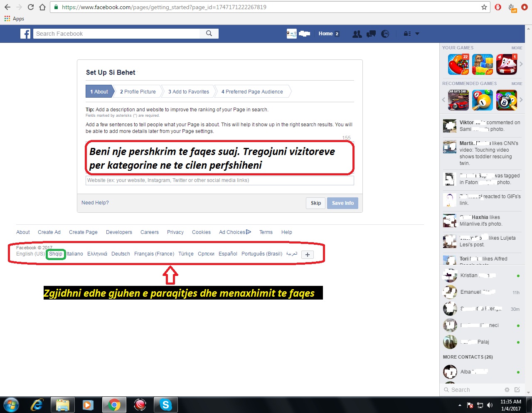This screenshot has height=413, width=532.
Task: Select the 1 About step tab
Action: [99, 92]
